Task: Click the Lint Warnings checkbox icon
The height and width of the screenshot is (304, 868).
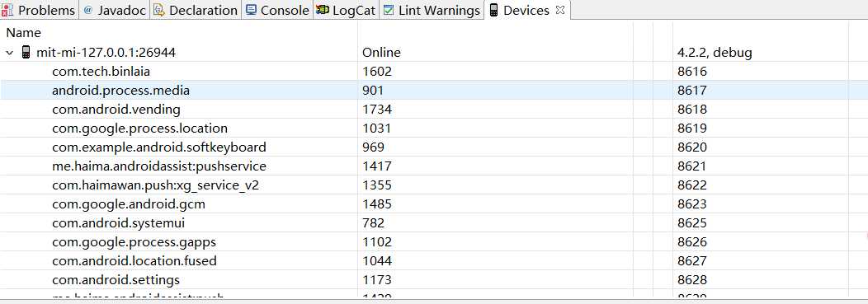Action: pos(389,10)
